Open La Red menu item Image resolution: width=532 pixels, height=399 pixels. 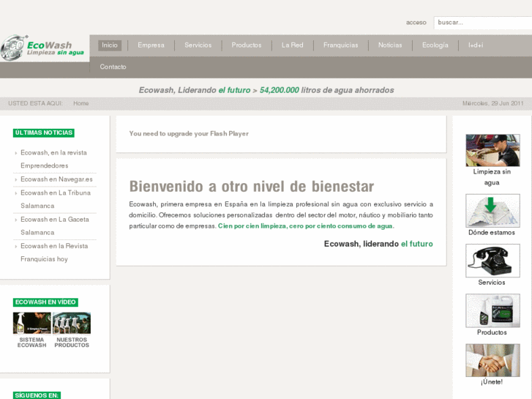point(293,45)
